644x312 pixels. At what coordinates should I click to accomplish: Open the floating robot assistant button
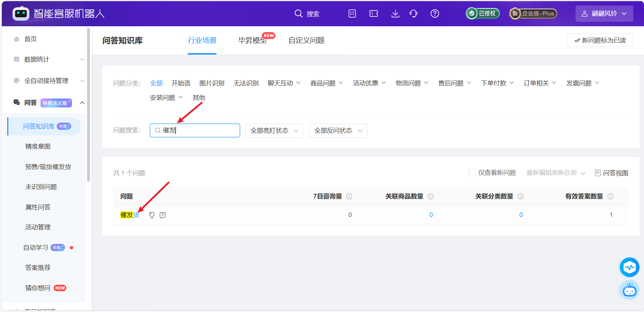coord(629,290)
